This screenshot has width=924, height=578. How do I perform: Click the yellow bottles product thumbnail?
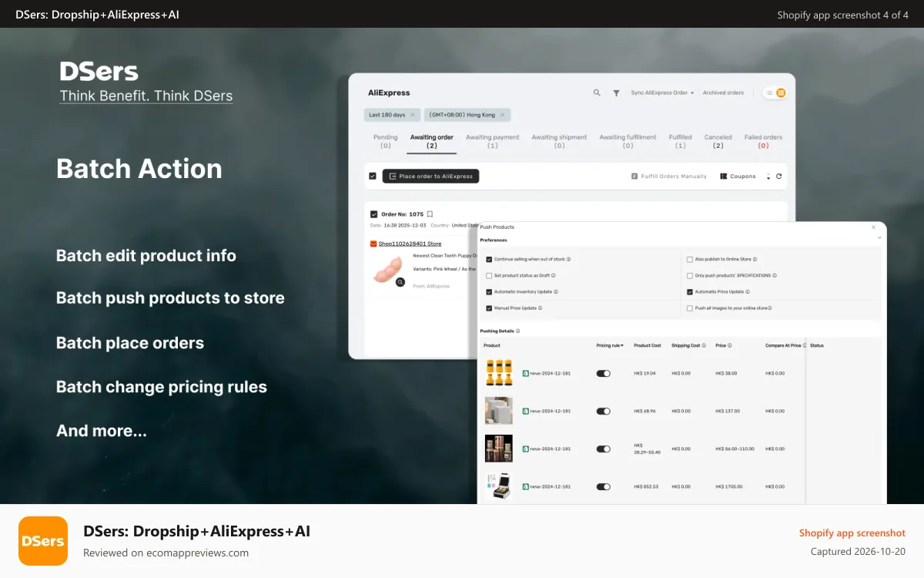pos(499,373)
